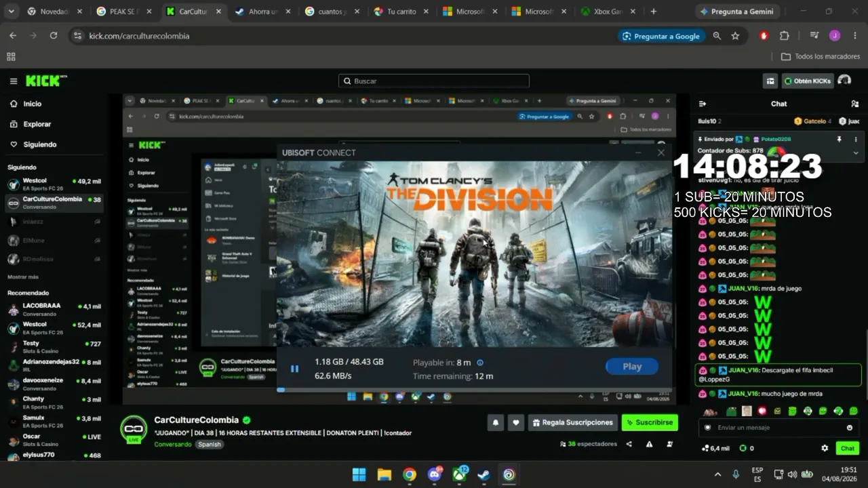The width and height of the screenshot is (868, 488).
Task: Reload the current page
Action: point(54,36)
